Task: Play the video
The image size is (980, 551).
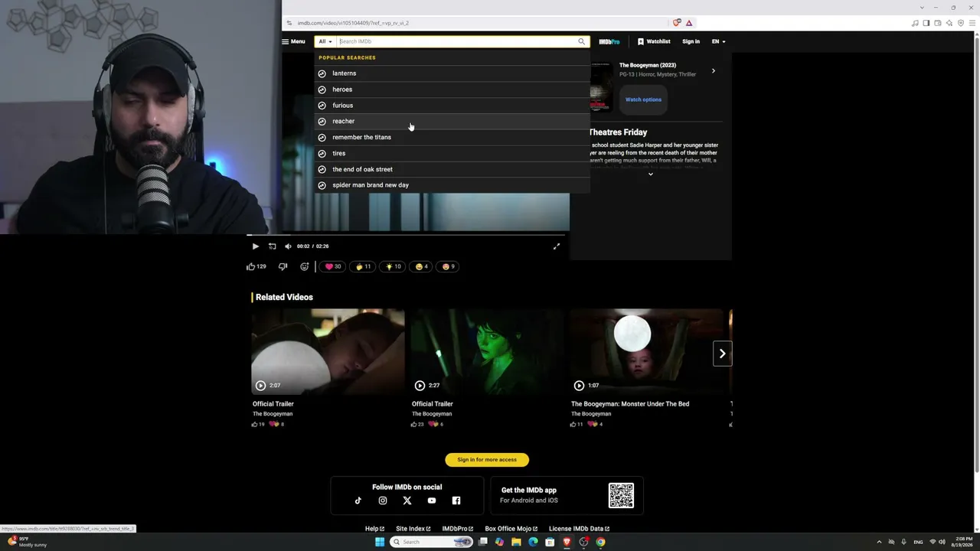Action: [x=256, y=246]
